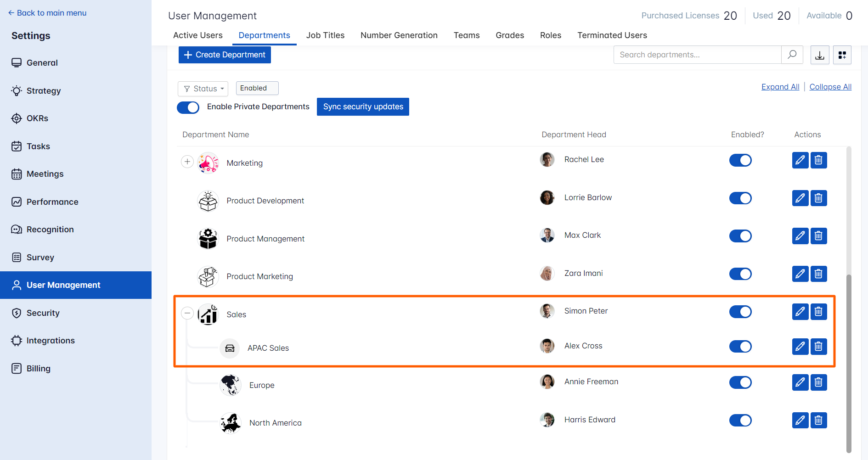Image resolution: width=868 pixels, height=460 pixels.
Task: Click the delete trash icon for Product Development
Action: 818,198
